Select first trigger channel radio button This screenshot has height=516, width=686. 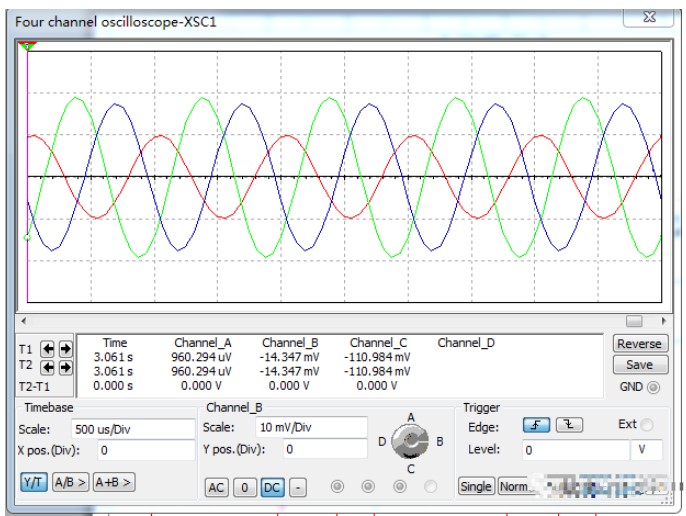click(x=337, y=486)
